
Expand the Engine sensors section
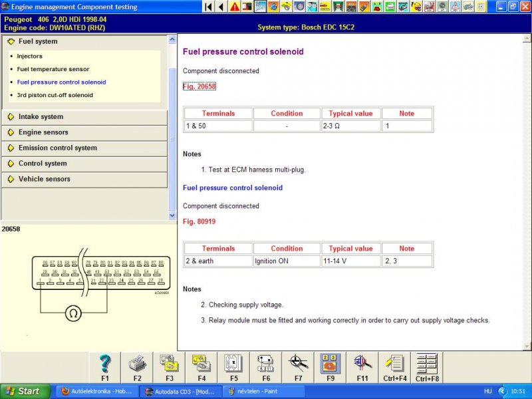(85, 132)
